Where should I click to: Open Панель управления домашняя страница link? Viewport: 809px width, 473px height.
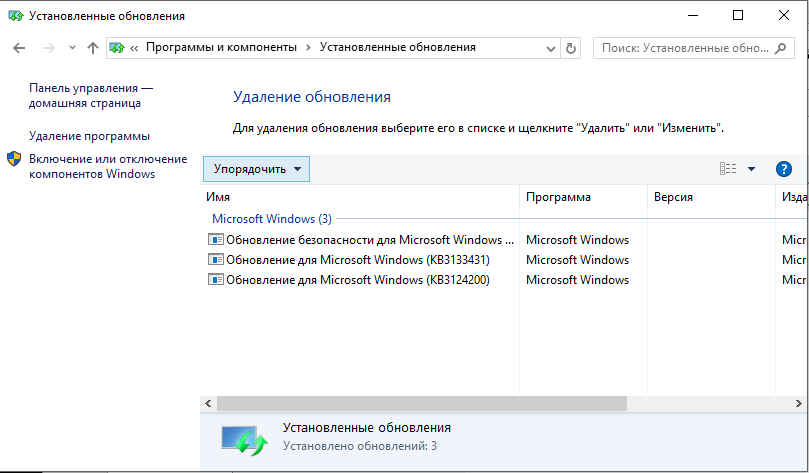(x=90, y=95)
